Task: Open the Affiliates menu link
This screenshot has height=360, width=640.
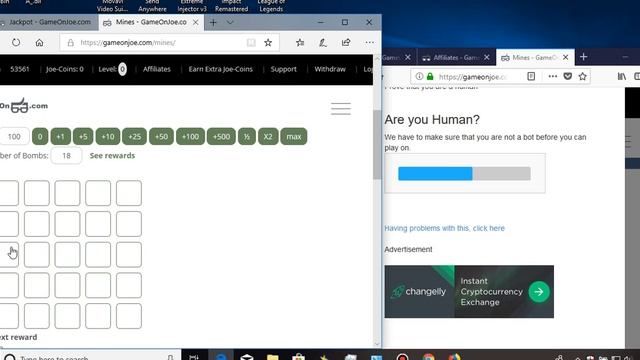Action: click(157, 69)
